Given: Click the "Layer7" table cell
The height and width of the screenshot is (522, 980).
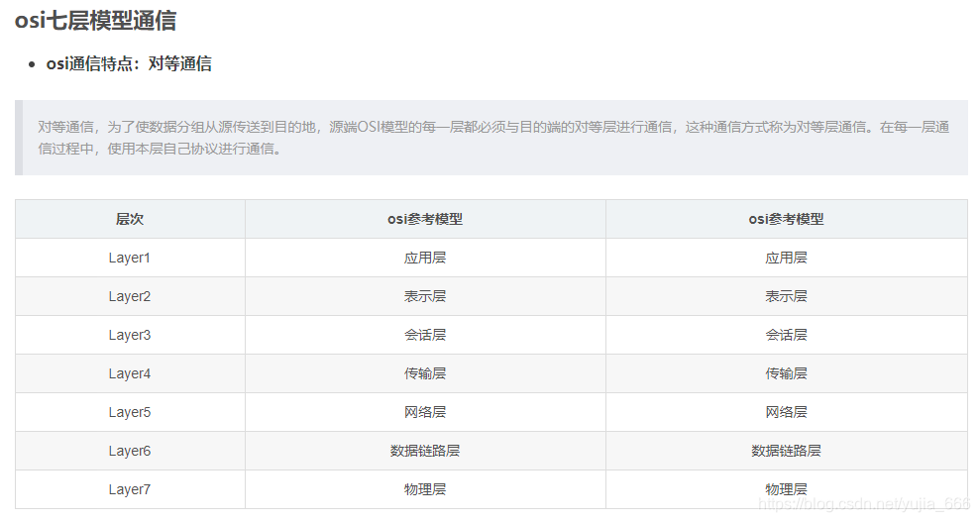Looking at the screenshot, I should [130, 489].
